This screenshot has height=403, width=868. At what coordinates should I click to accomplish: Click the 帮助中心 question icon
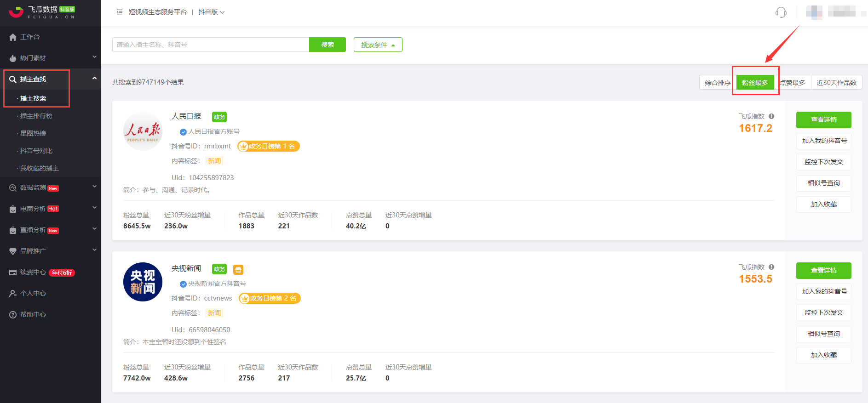click(13, 315)
